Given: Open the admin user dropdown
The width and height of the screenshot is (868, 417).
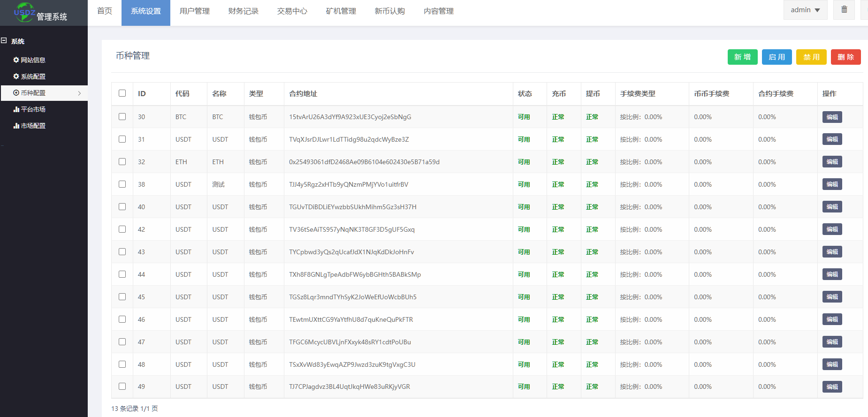Looking at the screenshot, I should pos(805,10).
